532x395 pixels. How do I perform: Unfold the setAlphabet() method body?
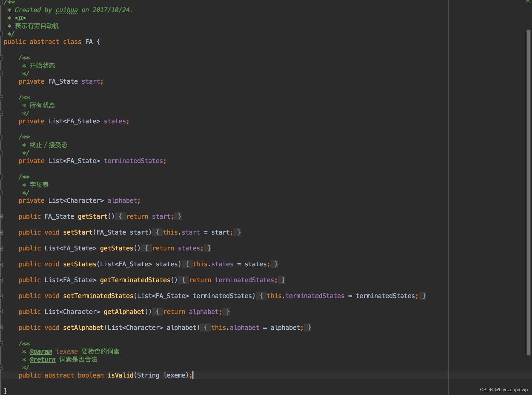[x=1, y=328]
